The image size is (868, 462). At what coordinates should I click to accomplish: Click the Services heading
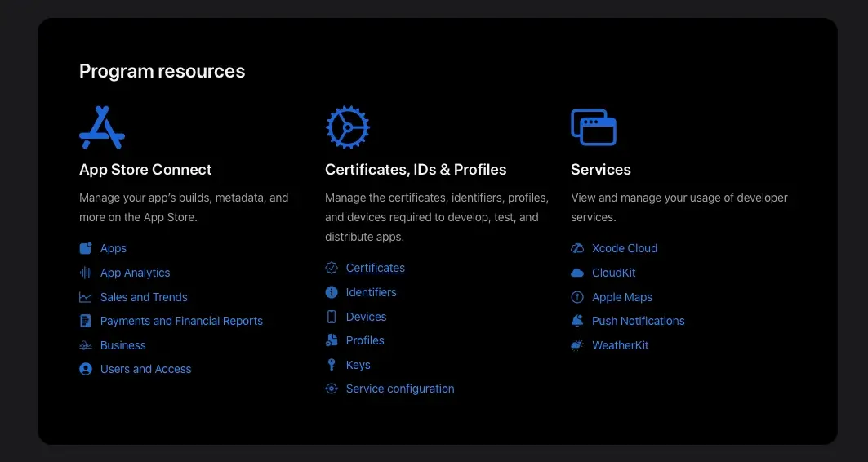[601, 169]
